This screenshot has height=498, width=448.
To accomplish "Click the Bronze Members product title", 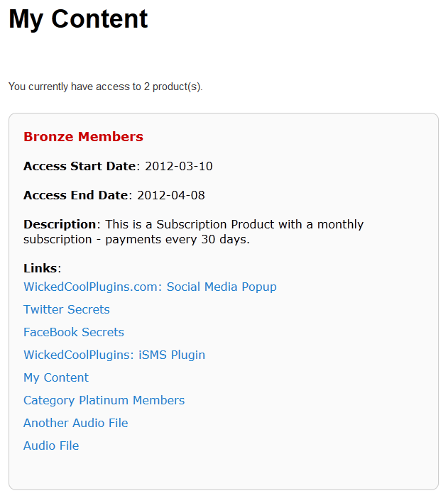I will (83, 137).
